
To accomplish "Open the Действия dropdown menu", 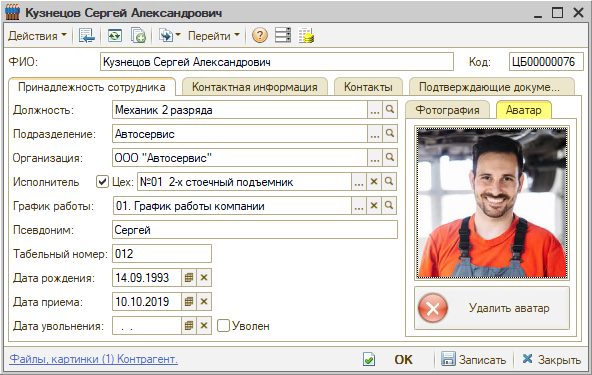I will pyautogui.click(x=37, y=36).
